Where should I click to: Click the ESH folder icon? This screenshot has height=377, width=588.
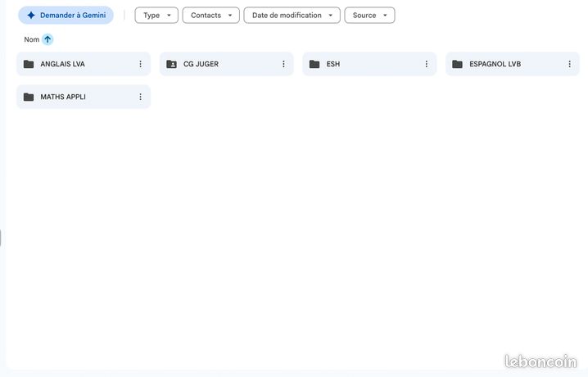(x=314, y=64)
